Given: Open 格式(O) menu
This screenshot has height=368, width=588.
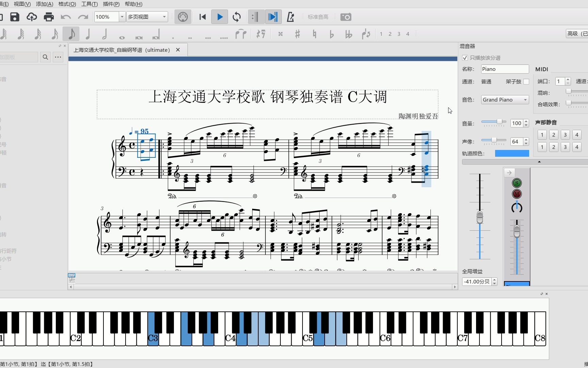Looking at the screenshot, I should [x=67, y=4].
